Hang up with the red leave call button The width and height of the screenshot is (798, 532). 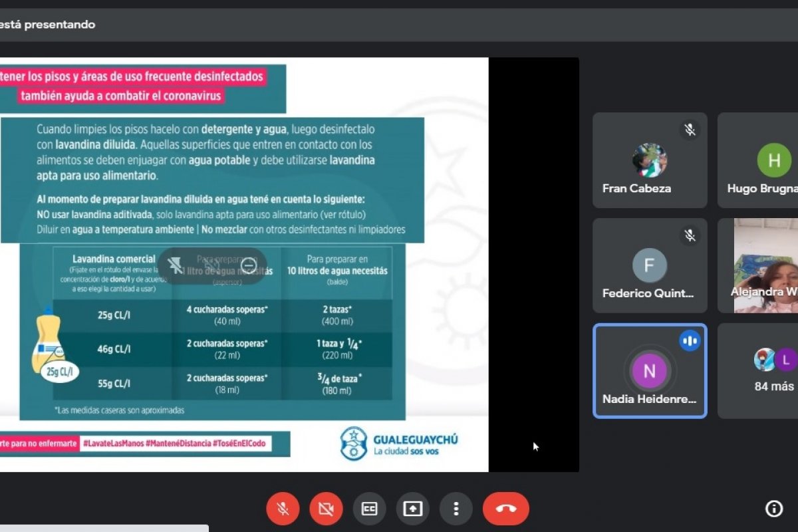tap(506, 509)
